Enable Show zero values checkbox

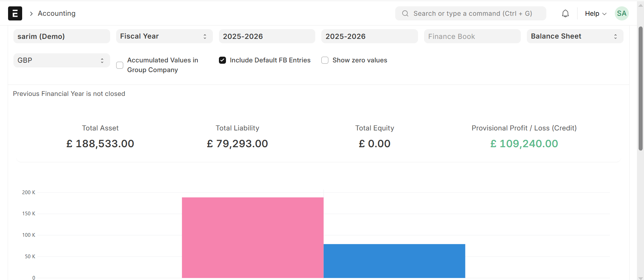point(325,60)
